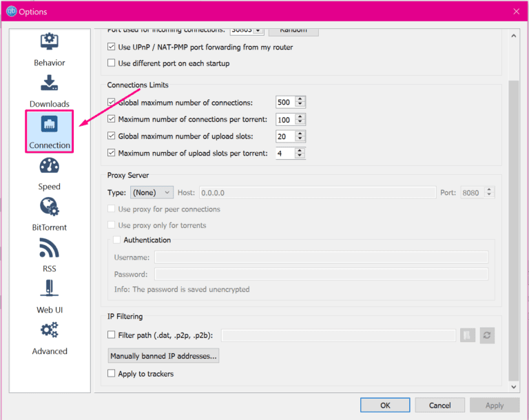Open the Web UI icon

pos(50,288)
